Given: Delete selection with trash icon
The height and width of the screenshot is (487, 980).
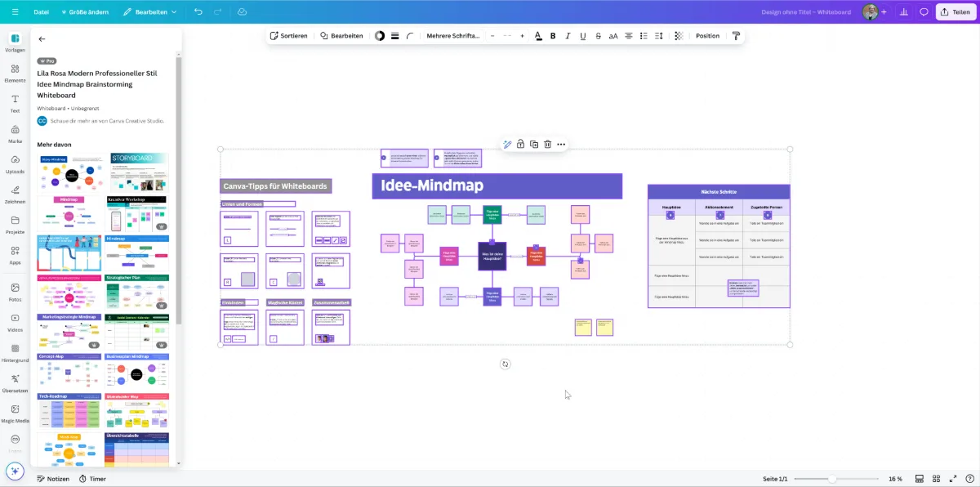Looking at the screenshot, I should [547, 145].
